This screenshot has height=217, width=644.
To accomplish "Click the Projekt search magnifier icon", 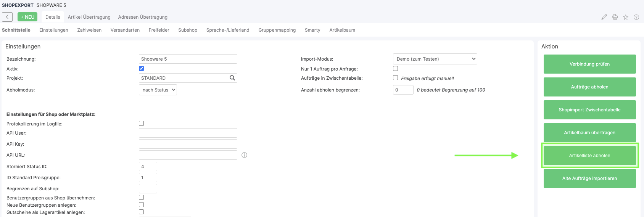I will 232,78.
